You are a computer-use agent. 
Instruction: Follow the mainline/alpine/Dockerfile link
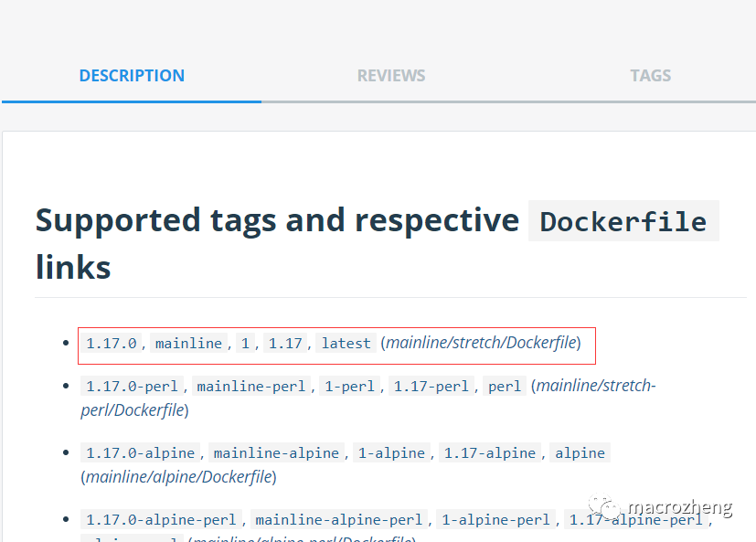[x=177, y=477]
